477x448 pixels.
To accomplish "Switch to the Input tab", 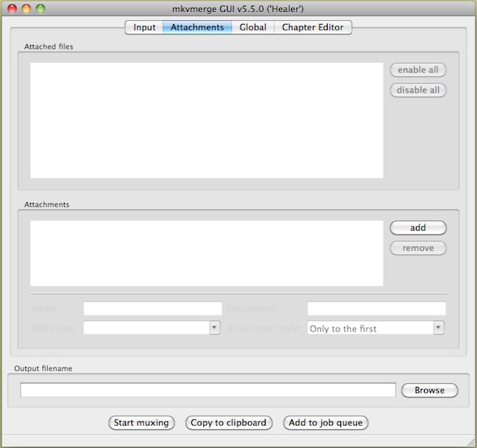I will pos(144,28).
